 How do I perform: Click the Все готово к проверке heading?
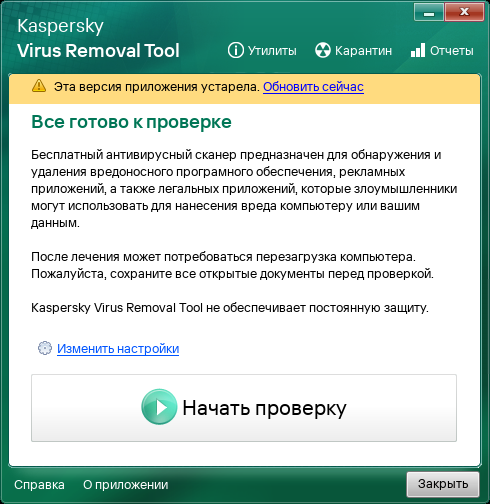pyautogui.click(x=131, y=122)
